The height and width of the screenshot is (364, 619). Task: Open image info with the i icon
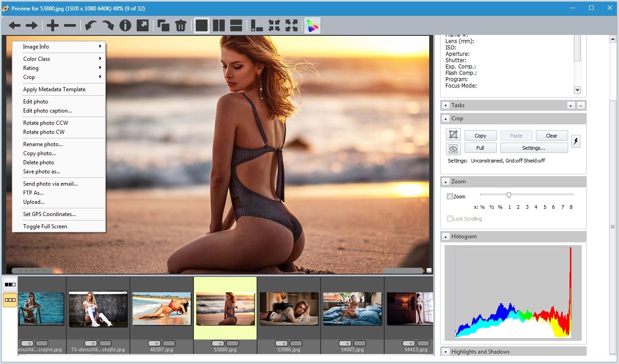pos(125,26)
